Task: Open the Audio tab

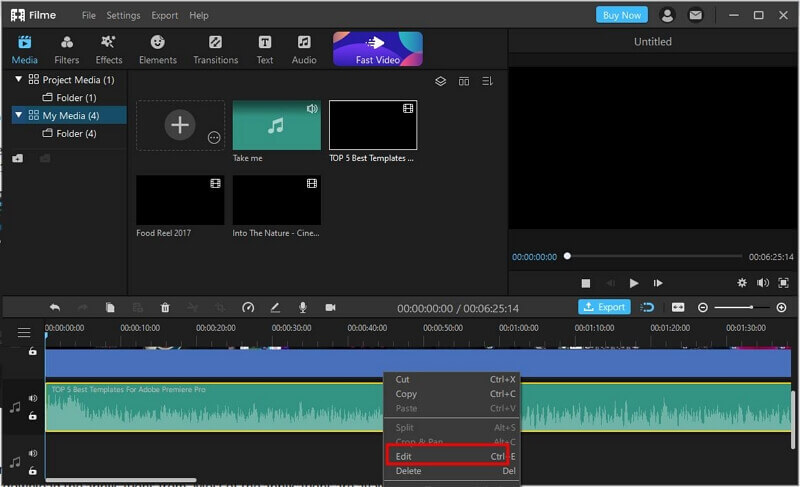Action: coord(304,49)
